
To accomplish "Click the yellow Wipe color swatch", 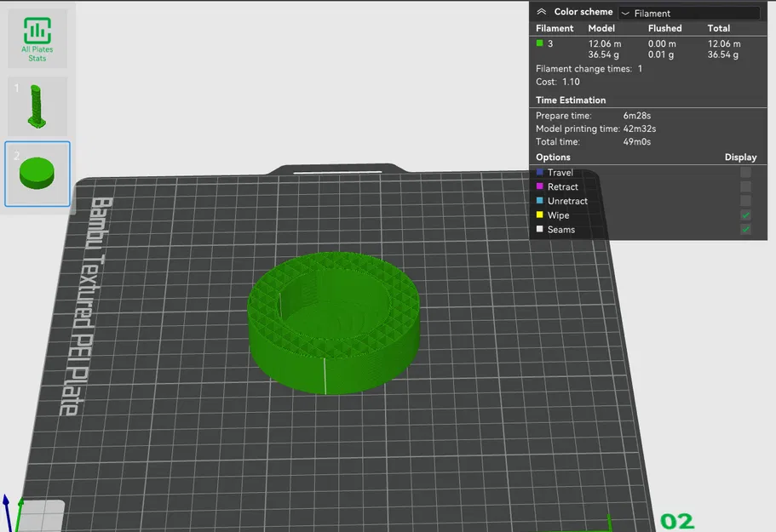I will point(539,215).
